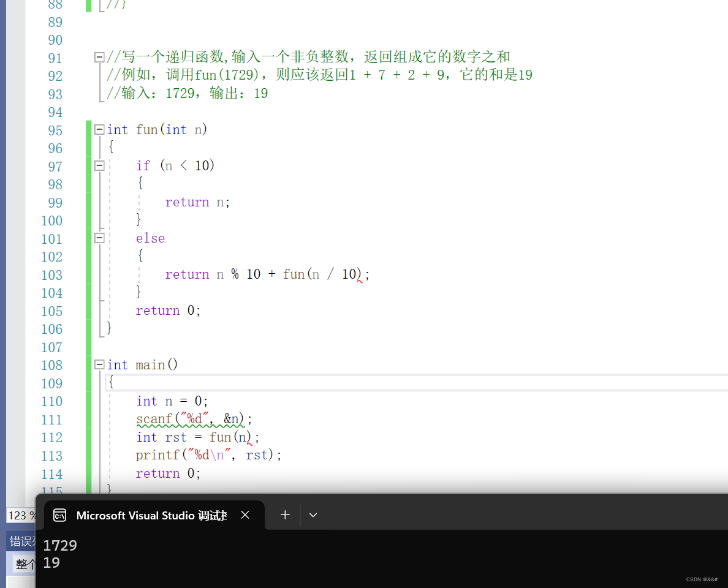Click line number 108 in the gutter

pyautogui.click(x=51, y=365)
